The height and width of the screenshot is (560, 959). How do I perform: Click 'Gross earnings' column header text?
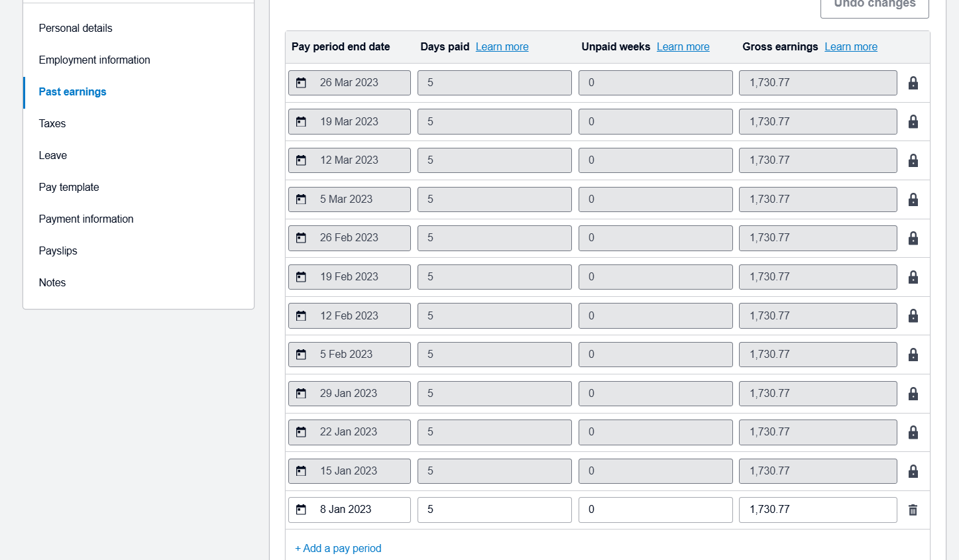tap(780, 46)
